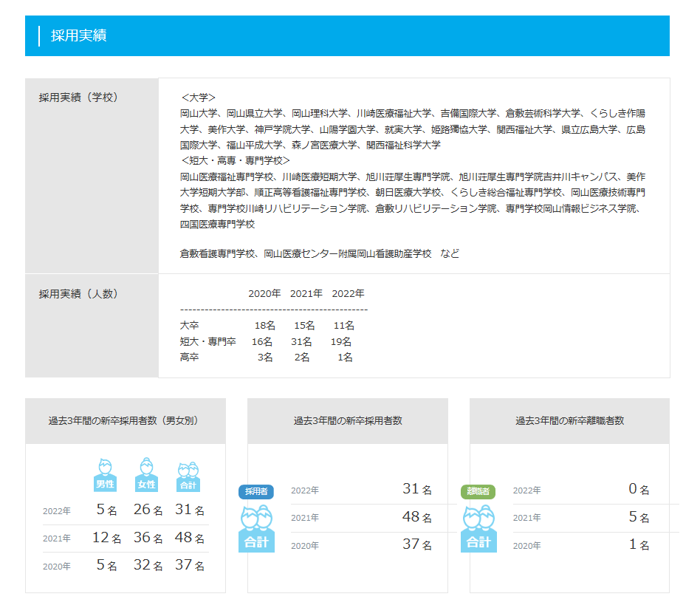Click the 2022年 label in the 離職者 card
This screenshot has height=605, width=700.
coord(526,491)
